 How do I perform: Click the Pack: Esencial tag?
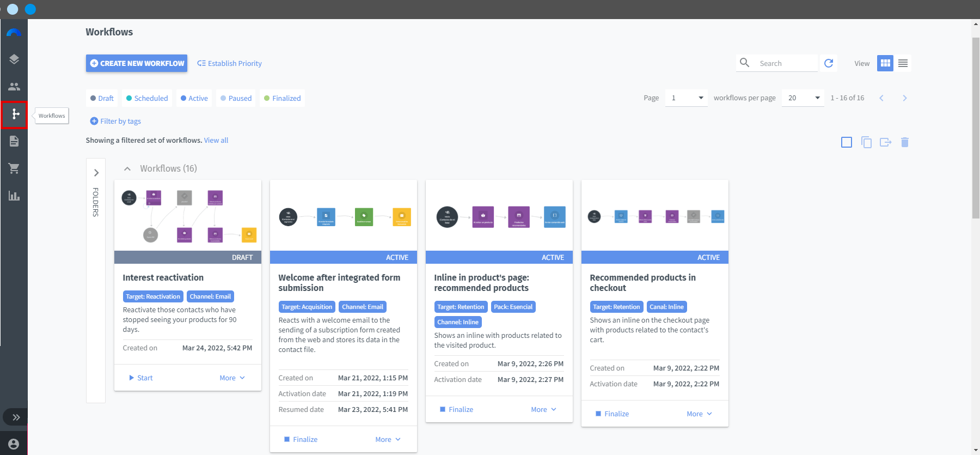point(513,307)
